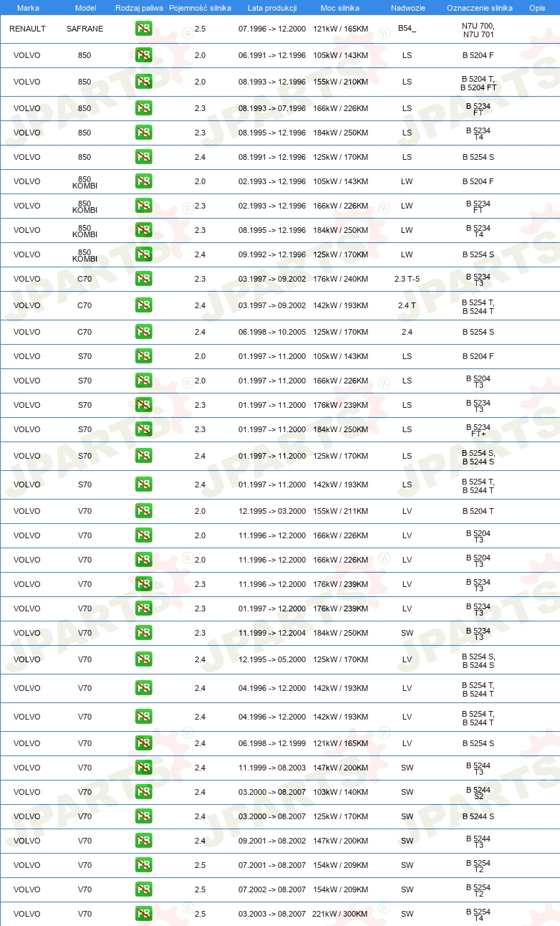Viewport: 560px width, 926px height.
Task: Click the Opis column header
Action: pyautogui.click(x=537, y=7)
